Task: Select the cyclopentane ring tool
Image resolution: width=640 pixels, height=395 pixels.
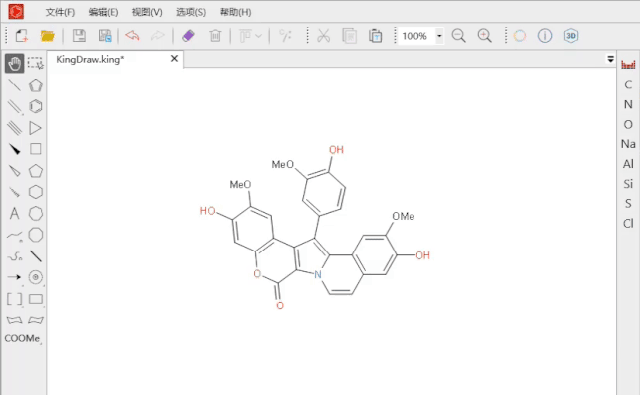Action: (36, 171)
